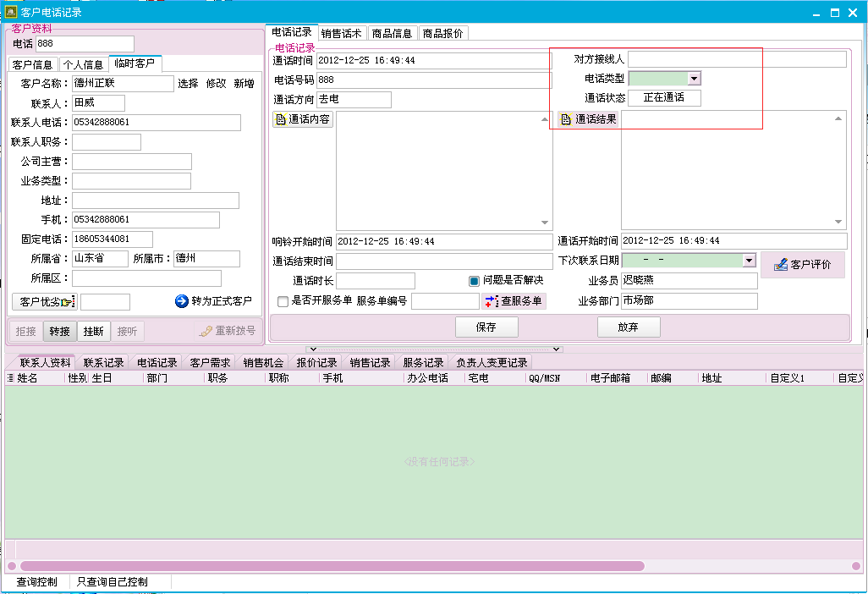The height and width of the screenshot is (594, 868).
Task: Open the 客户需求 bottom tab
Action: click(x=210, y=363)
